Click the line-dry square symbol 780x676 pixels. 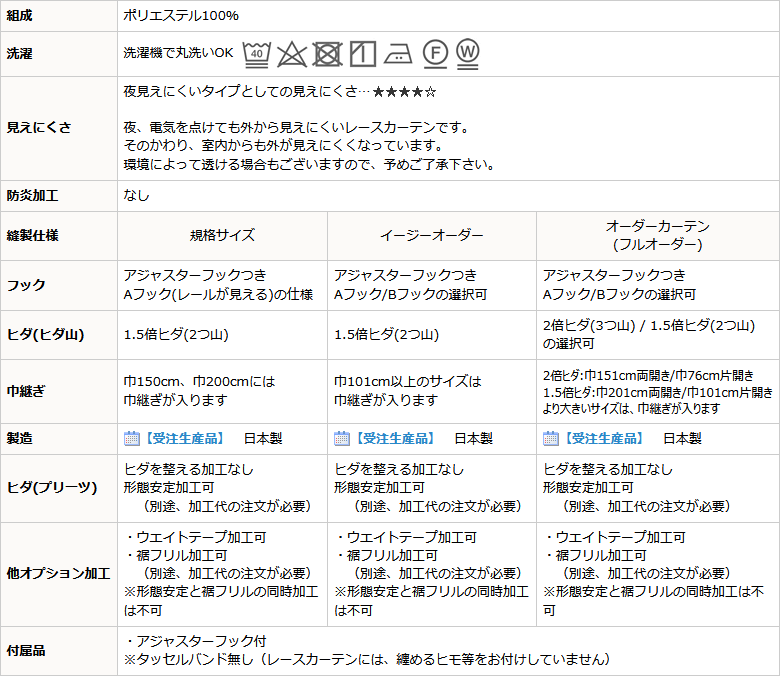coord(363,54)
